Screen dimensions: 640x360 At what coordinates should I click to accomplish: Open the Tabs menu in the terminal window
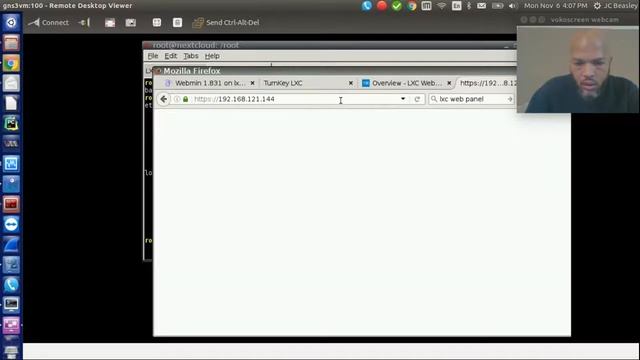coord(191,56)
